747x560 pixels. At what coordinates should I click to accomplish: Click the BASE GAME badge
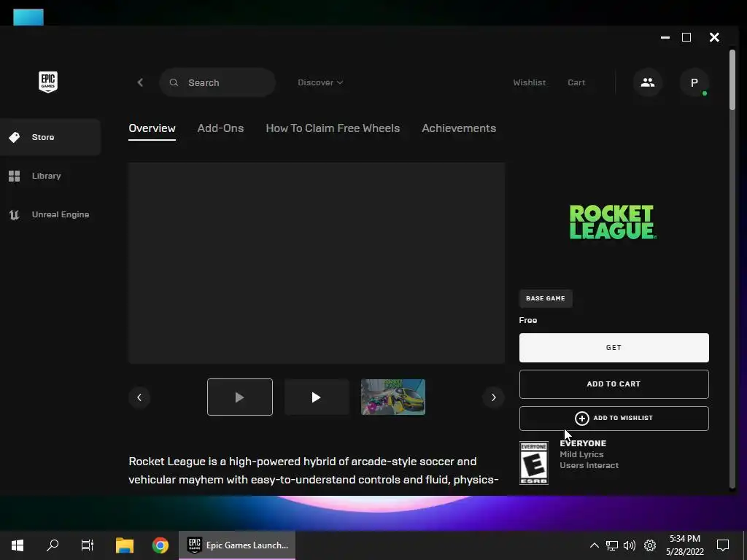[546, 298]
